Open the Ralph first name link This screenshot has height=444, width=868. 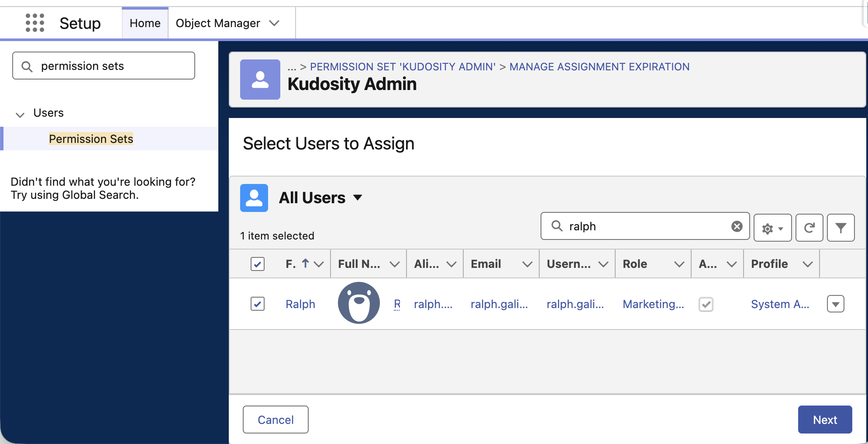tap(300, 304)
